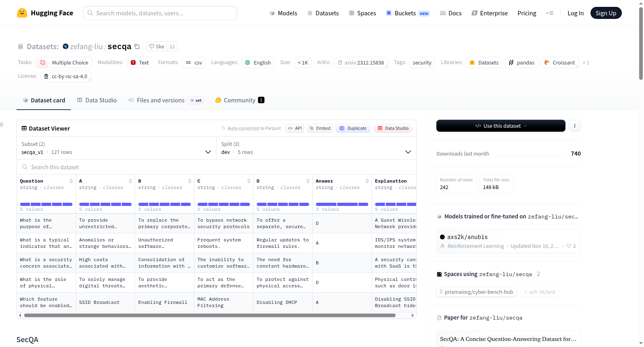This screenshot has width=644, height=347.
Task: Click the Sign Up button
Action: pos(606,13)
